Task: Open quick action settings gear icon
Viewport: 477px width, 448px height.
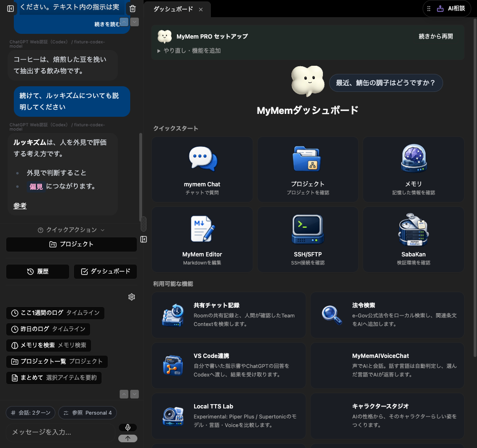Action: pyautogui.click(x=132, y=297)
